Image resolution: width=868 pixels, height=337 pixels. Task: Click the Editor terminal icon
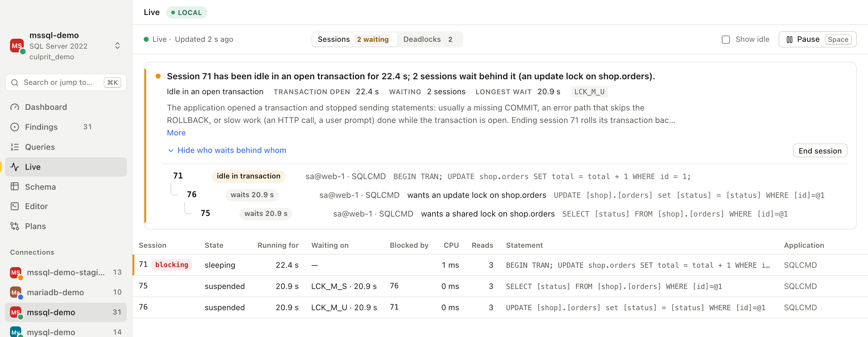coord(14,206)
